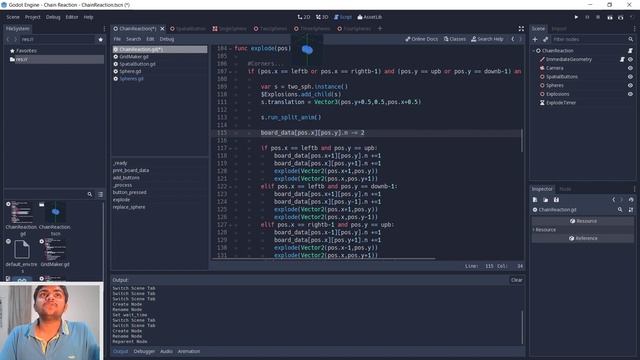Add a new scene tab
Screen dimensions: 640x360
click(380, 29)
